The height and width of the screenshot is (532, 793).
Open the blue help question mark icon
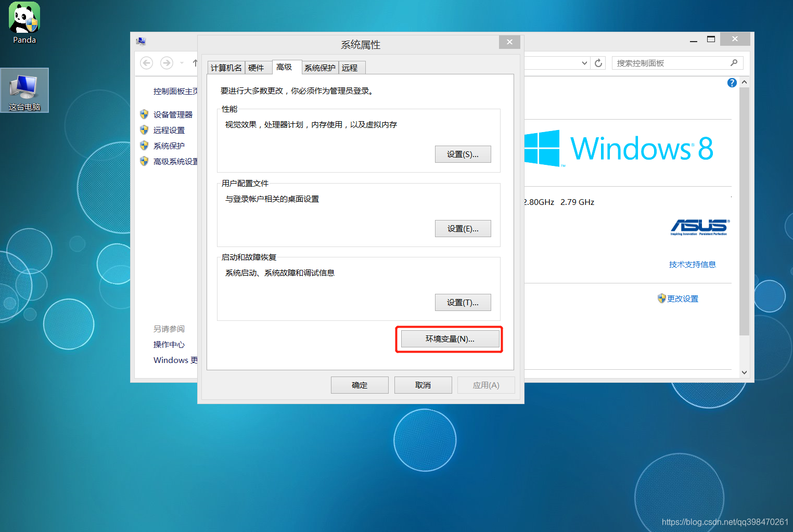[732, 83]
